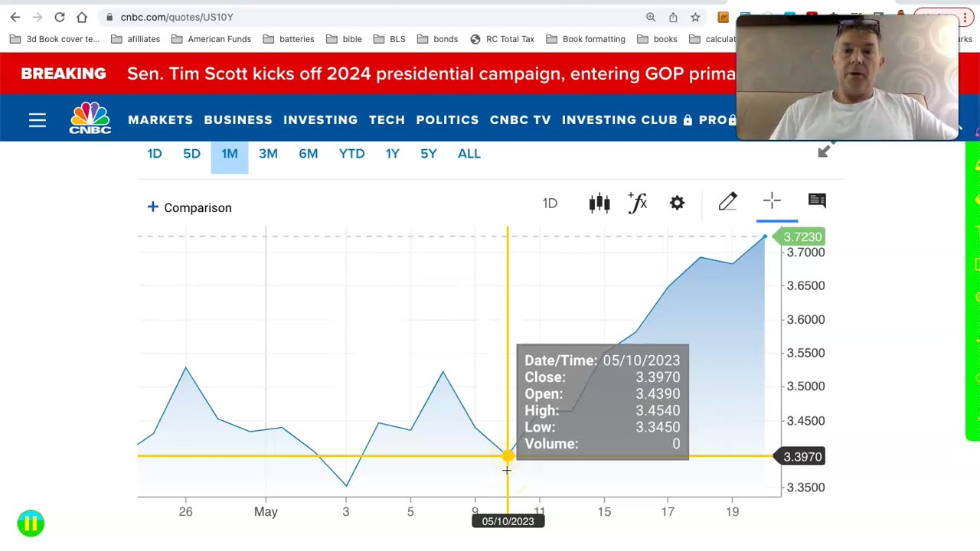This screenshot has height=551, width=980.
Task: Open the INVESTING menu
Action: pyautogui.click(x=321, y=120)
